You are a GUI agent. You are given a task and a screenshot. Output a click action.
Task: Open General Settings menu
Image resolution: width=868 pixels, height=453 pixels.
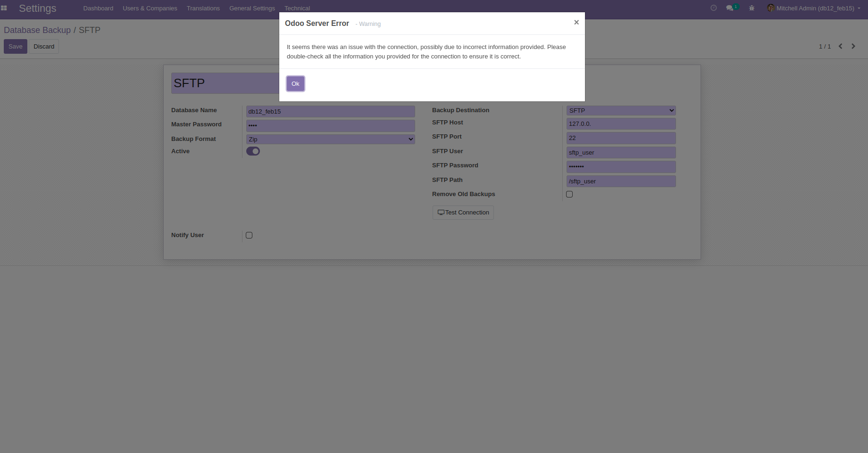click(252, 8)
